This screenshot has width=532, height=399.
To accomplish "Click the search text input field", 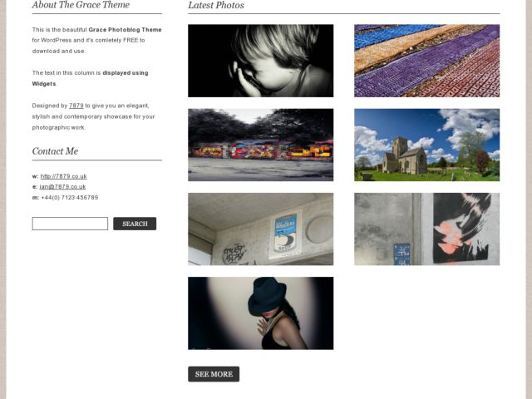I will [x=70, y=224].
